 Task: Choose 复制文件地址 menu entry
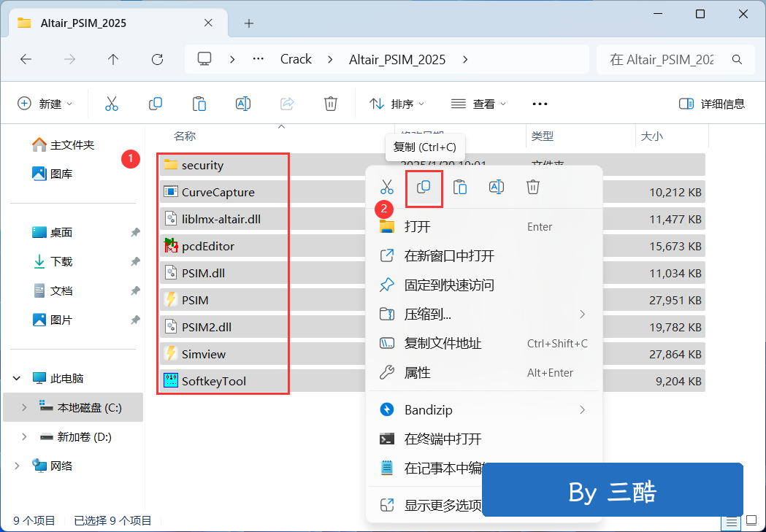483,343
